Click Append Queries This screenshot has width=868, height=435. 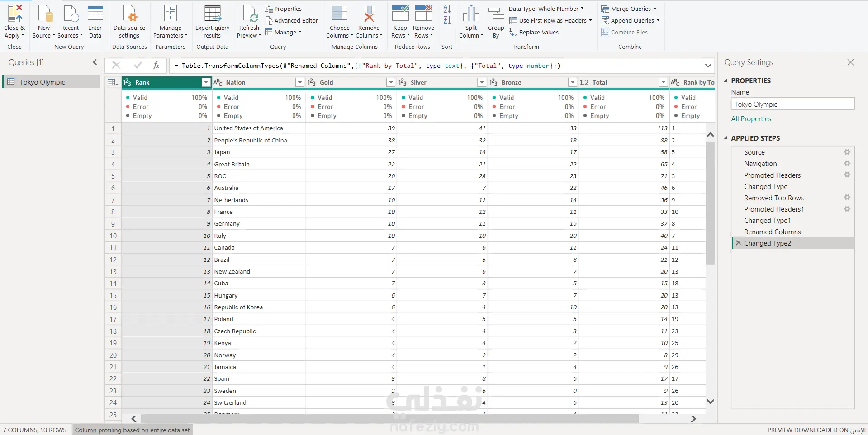(631, 20)
